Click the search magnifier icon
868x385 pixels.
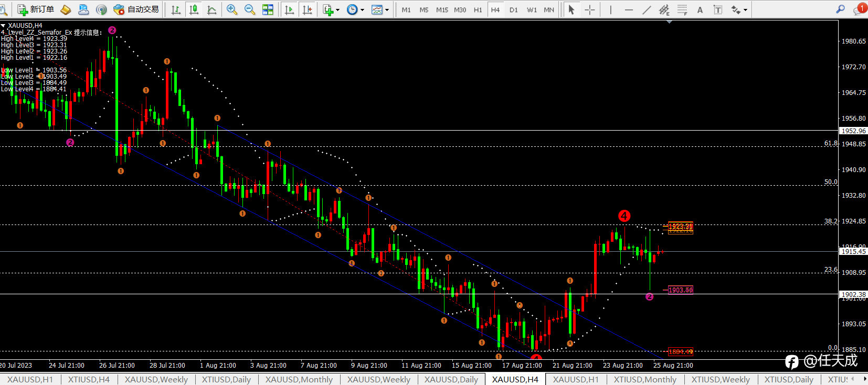coord(840,9)
